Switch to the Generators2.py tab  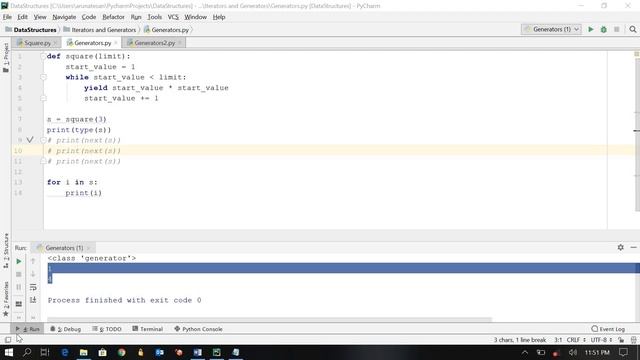point(154,42)
